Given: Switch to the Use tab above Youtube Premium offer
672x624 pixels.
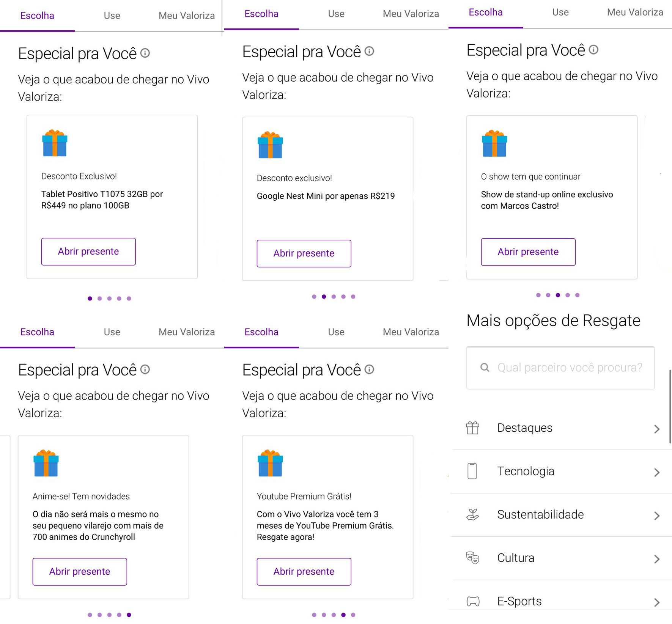Looking at the screenshot, I should (x=336, y=332).
